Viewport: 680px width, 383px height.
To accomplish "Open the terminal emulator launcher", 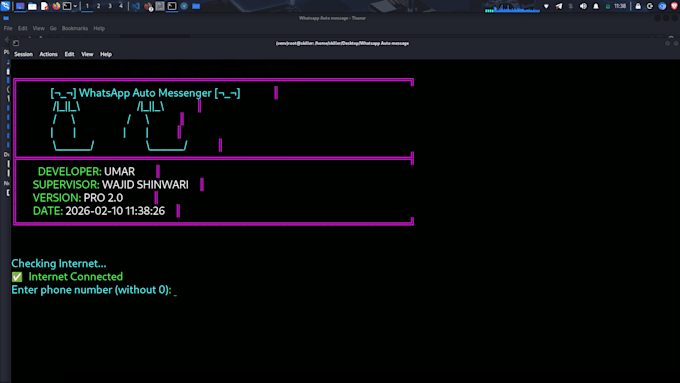I will coord(67,6).
